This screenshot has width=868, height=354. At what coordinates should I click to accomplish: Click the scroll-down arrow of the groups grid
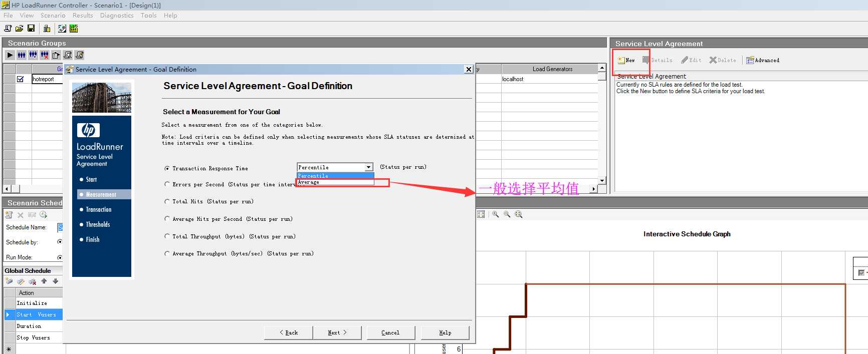click(x=602, y=180)
